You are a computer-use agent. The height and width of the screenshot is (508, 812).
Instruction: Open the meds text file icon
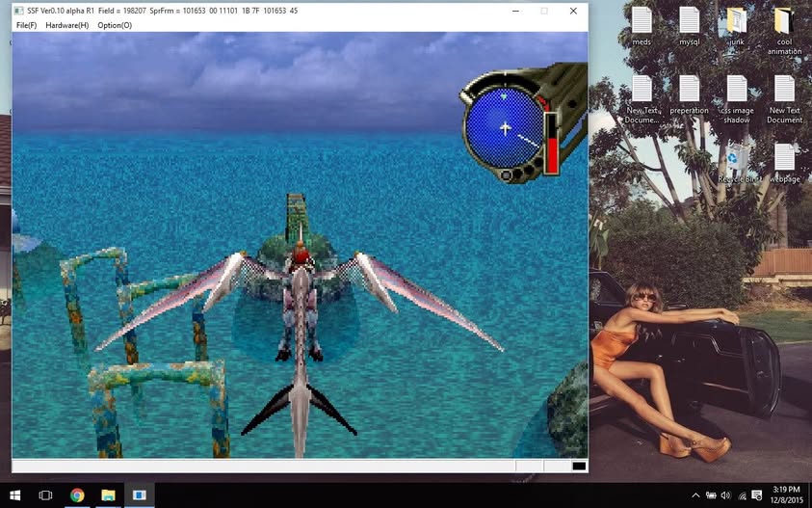click(x=642, y=26)
